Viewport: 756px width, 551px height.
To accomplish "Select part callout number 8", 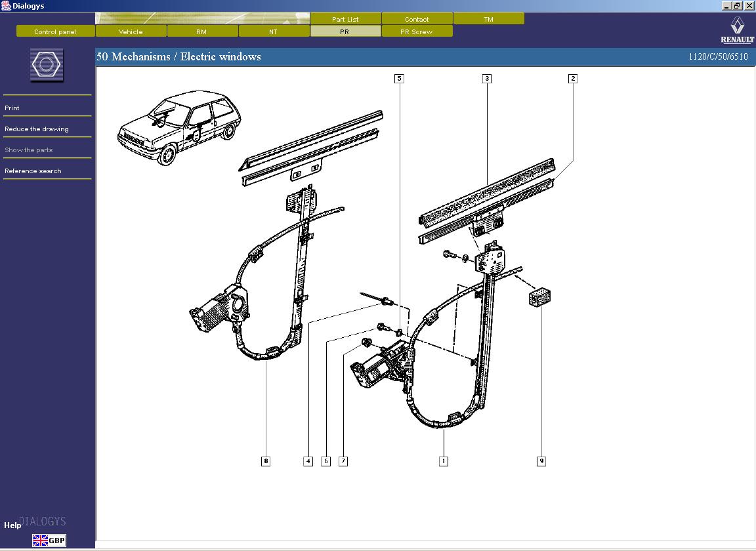I will tap(266, 461).
